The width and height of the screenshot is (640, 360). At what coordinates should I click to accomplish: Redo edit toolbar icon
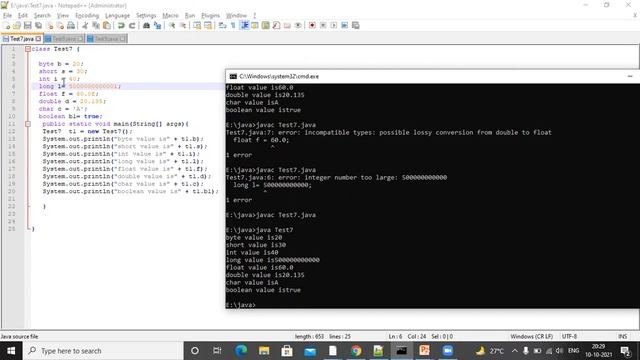[x=132, y=25]
